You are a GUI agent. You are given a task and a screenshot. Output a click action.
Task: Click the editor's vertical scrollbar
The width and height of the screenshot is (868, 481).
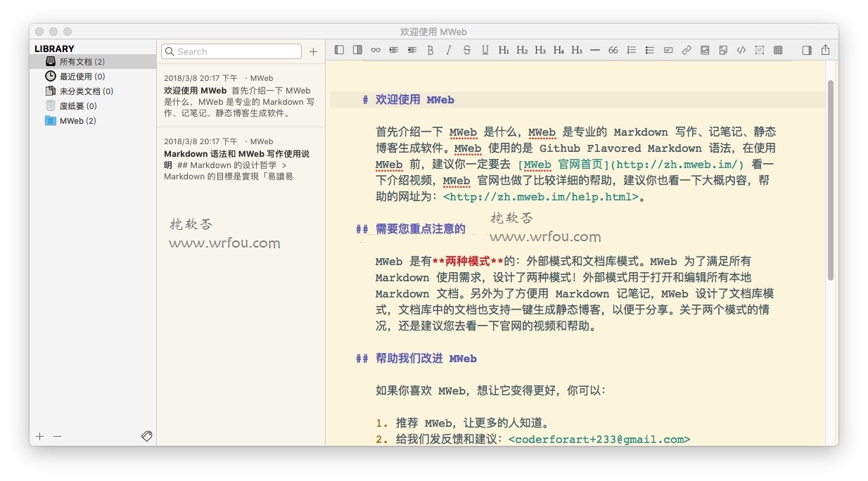pyautogui.click(x=831, y=180)
